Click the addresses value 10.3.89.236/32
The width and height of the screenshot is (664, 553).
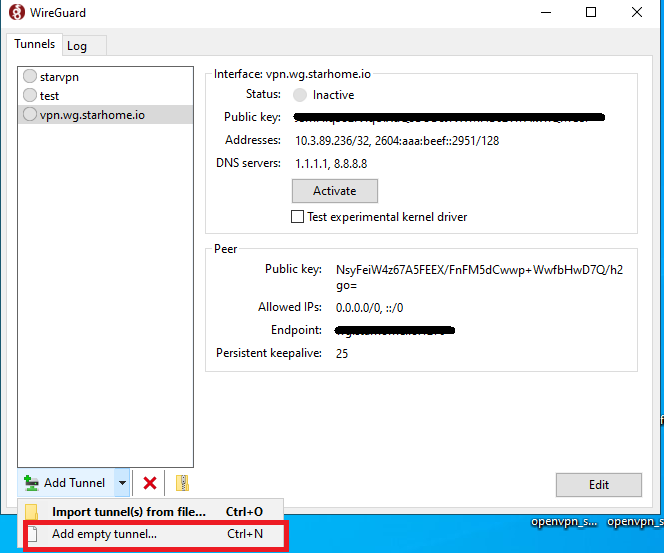tap(332, 141)
